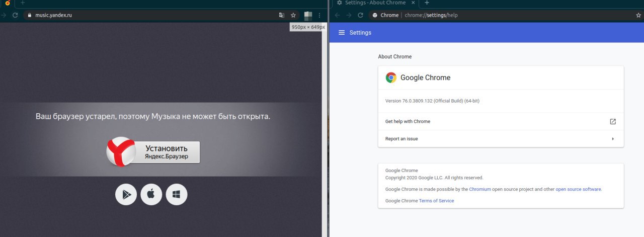Click the outdated browser message text
This screenshot has height=237, width=644.
click(153, 116)
